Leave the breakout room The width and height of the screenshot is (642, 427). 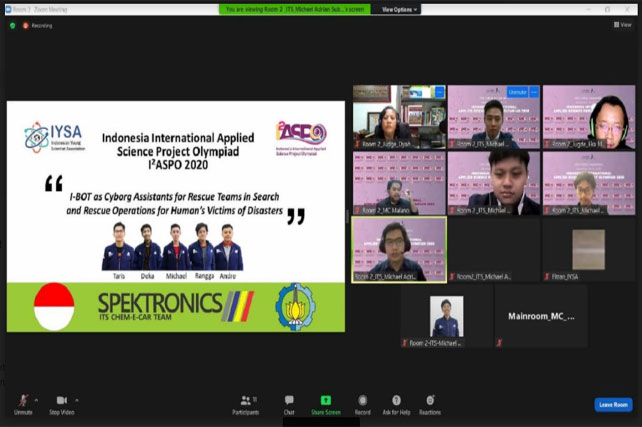pyautogui.click(x=613, y=404)
